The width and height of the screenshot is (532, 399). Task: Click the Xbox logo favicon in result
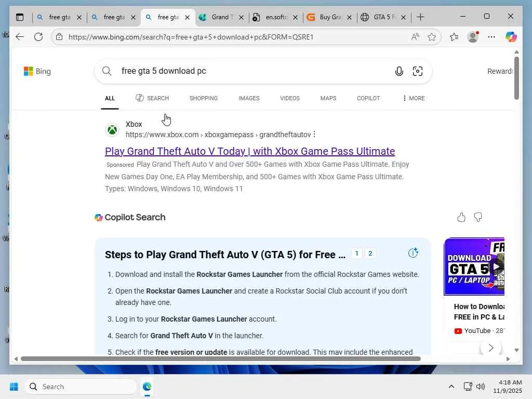coord(112,129)
